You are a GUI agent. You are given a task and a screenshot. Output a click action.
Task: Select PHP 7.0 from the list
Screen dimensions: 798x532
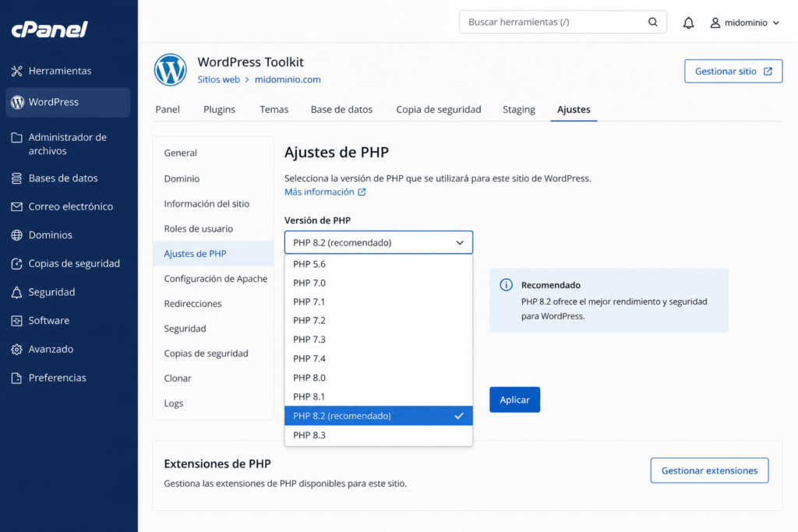point(378,283)
